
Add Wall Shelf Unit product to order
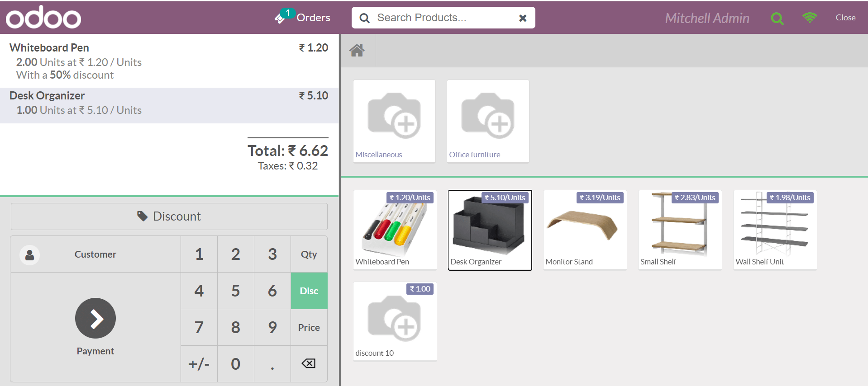pos(775,230)
